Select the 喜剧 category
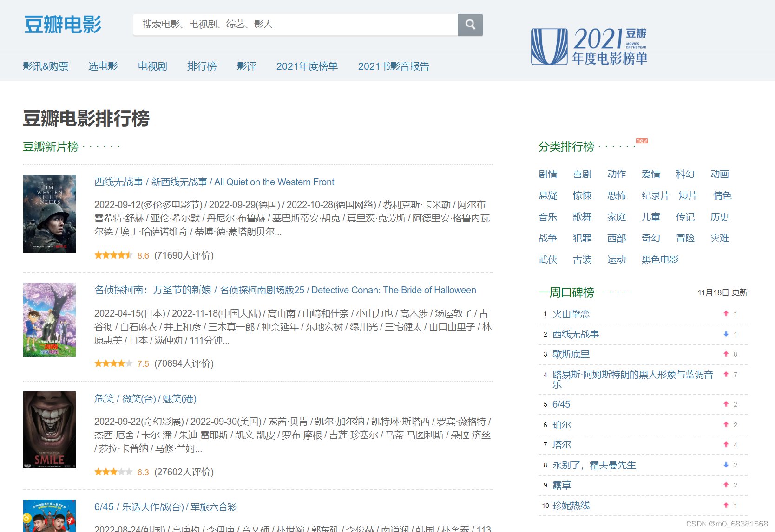The width and height of the screenshot is (775, 532). point(582,174)
